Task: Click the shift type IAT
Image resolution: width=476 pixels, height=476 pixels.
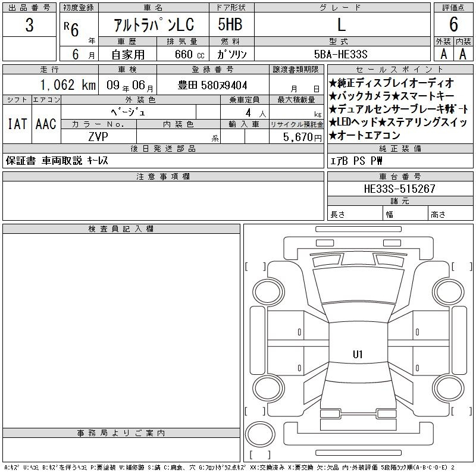Action: tap(17, 124)
